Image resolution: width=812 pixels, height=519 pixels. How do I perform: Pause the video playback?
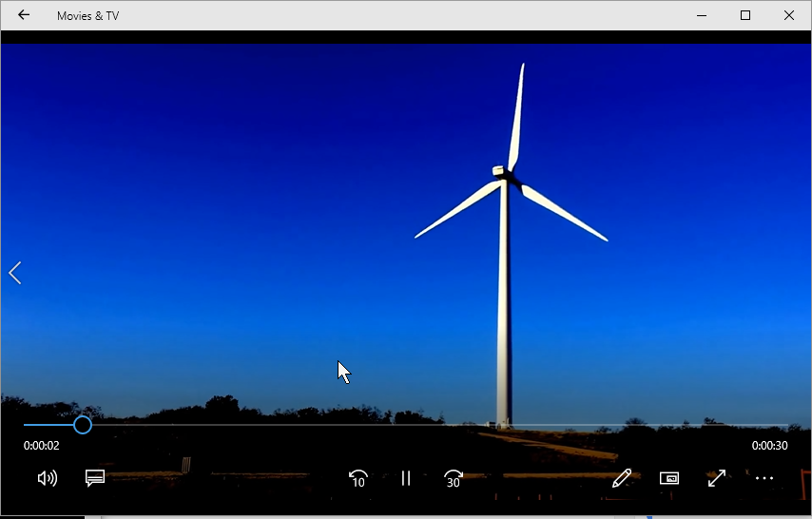click(x=405, y=478)
